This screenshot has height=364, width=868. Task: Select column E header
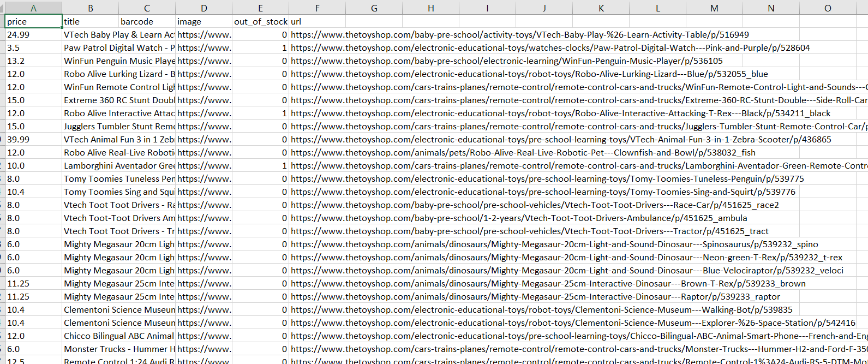pos(261,8)
